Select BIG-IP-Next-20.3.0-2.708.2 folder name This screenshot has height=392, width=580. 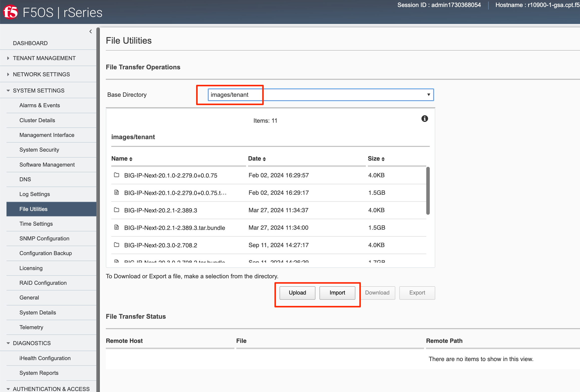(161, 245)
